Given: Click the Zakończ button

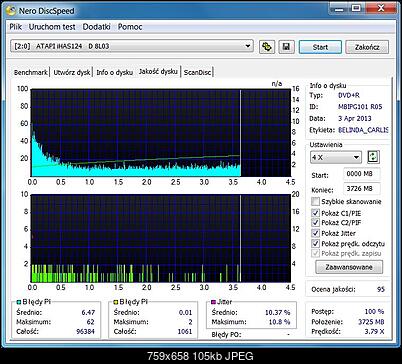Looking at the screenshot, I should click(367, 47).
